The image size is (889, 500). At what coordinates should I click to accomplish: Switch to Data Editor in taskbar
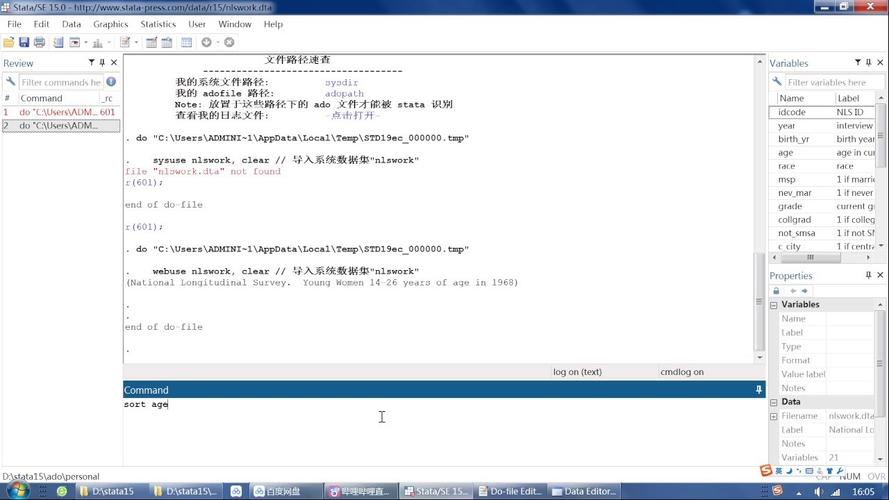click(584, 491)
